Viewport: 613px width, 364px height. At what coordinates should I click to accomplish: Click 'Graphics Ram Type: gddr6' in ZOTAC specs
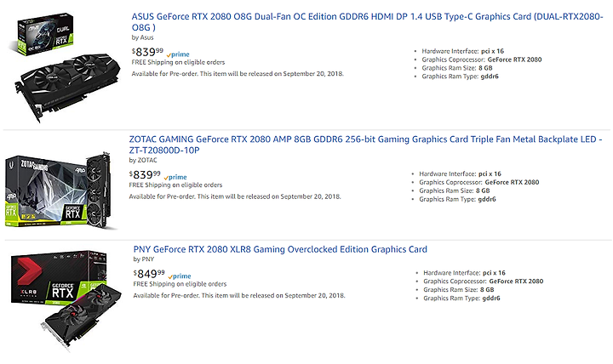pyautogui.click(x=457, y=199)
